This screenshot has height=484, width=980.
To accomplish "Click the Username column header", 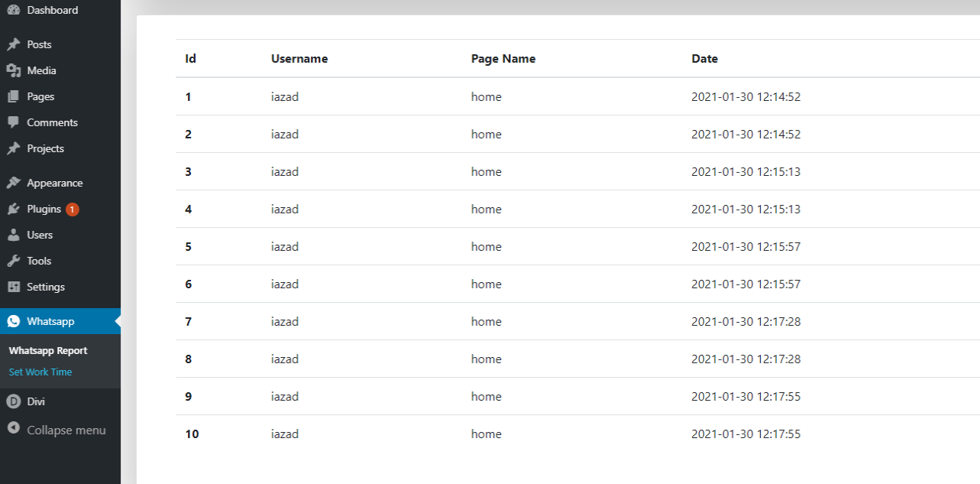I will pos(299,59).
